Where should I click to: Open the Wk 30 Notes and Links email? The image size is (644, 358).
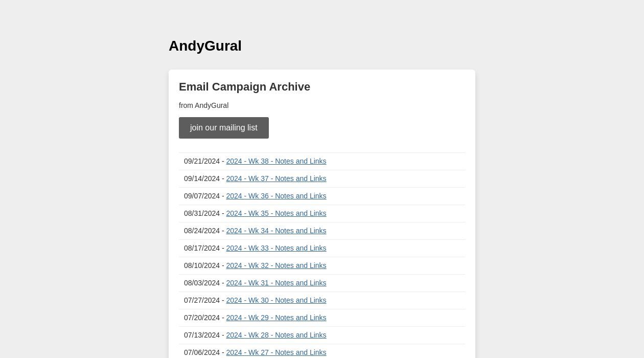(x=276, y=300)
